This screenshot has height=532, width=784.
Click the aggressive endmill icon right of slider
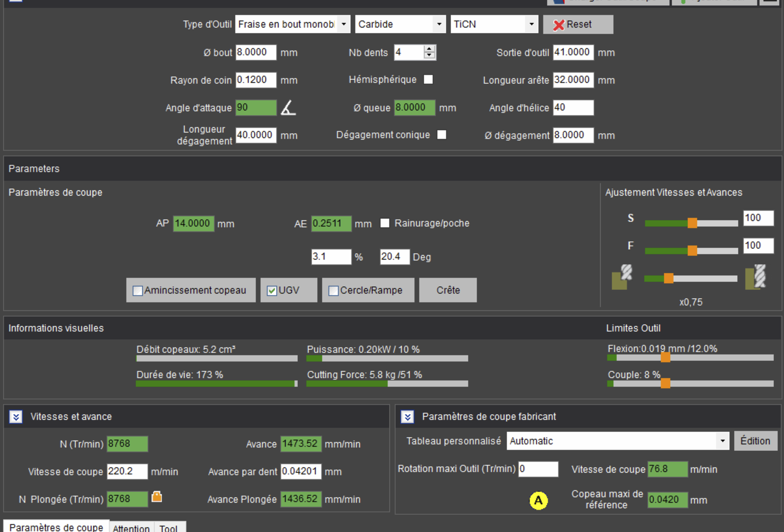[756, 277]
